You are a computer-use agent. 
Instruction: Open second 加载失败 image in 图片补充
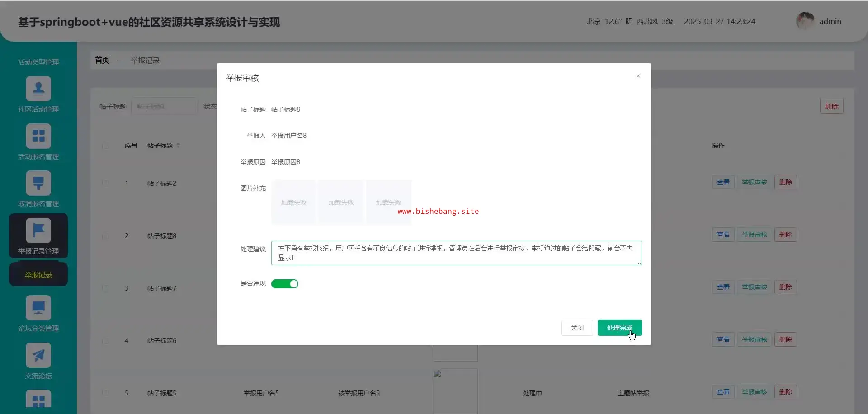click(x=341, y=202)
